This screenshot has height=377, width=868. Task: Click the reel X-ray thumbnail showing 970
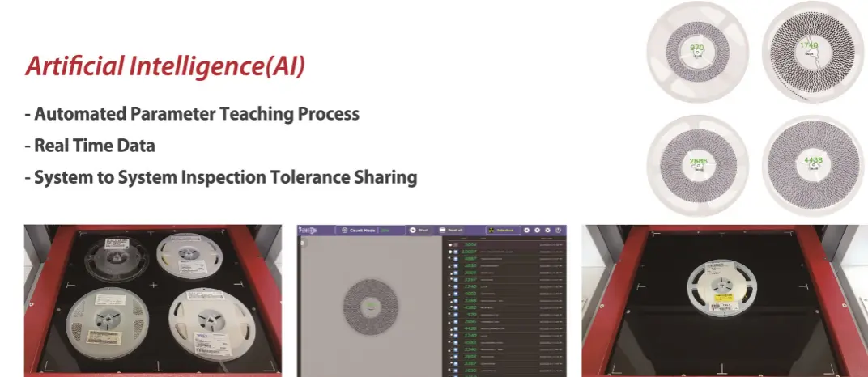point(696,49)
